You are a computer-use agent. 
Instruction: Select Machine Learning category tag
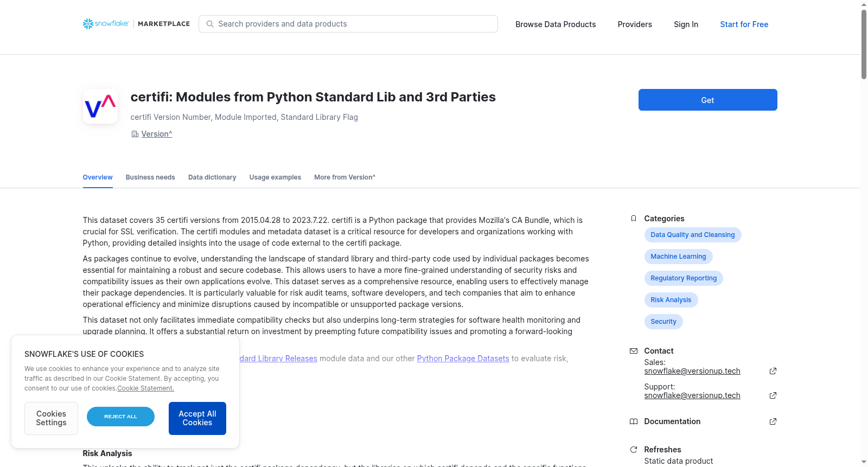[x=678, y=257]
